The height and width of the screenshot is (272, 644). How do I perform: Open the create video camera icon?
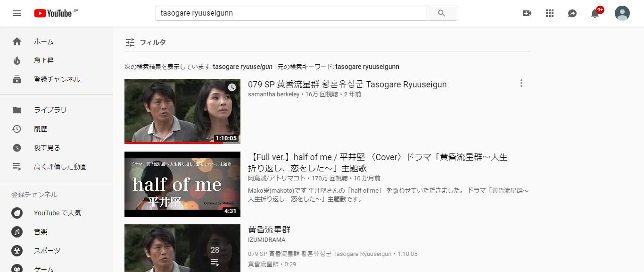(x=527, y=13)
